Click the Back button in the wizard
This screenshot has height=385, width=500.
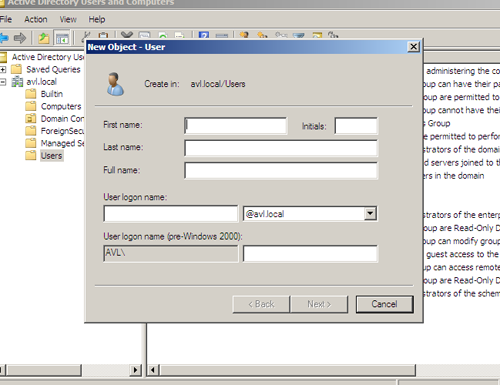click(261, 304)
